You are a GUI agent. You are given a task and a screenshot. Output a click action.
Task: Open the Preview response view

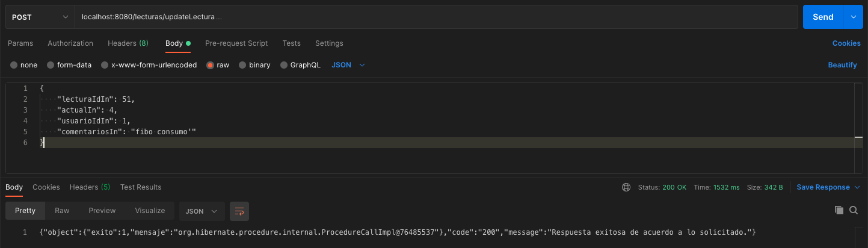pyautogui.click(x=102, y=211)
